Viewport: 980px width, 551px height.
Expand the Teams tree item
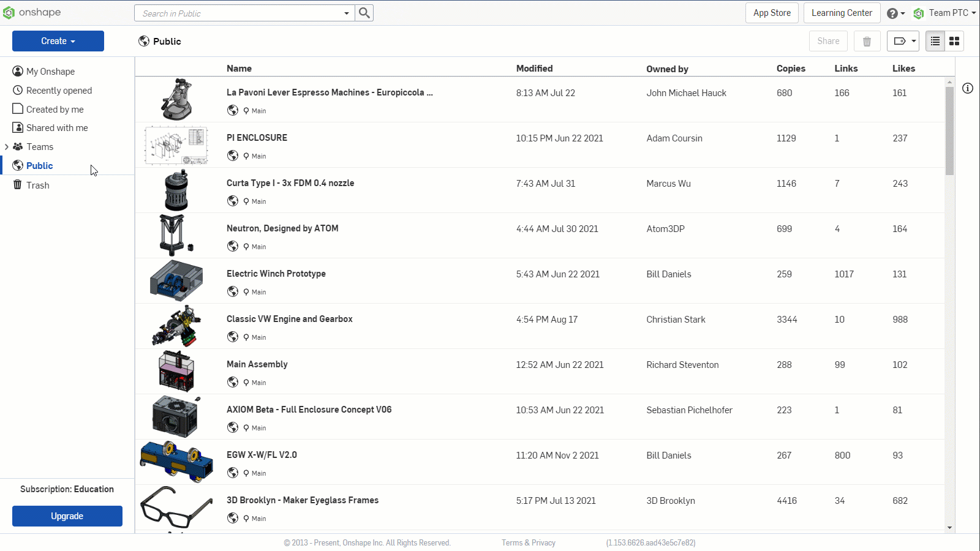click(x=7, y=147)
